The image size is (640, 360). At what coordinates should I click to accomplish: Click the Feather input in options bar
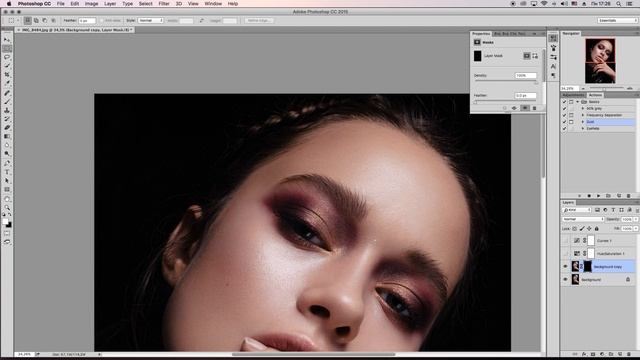click(87, 20)
